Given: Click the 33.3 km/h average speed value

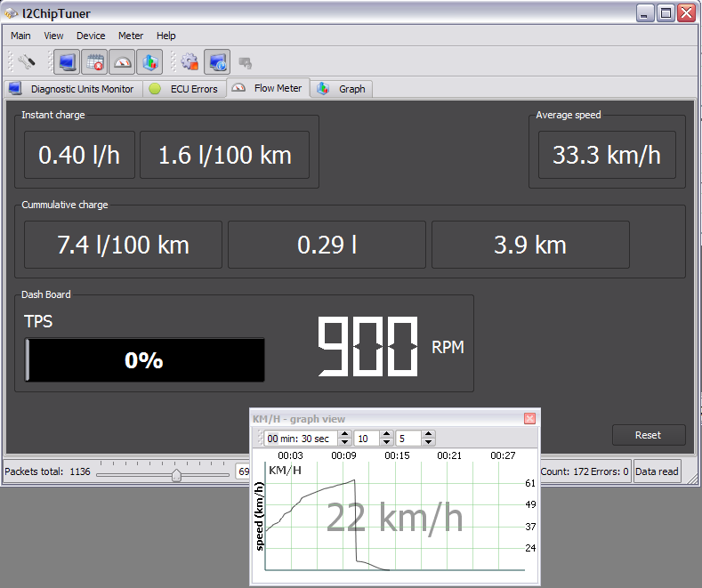Looking at the screenshot, I should click(607, 155).
